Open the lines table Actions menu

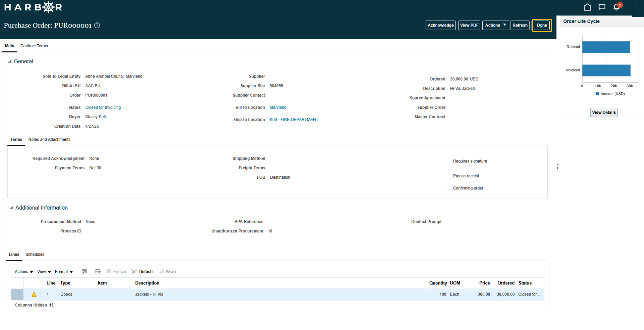tap(24, 272)
